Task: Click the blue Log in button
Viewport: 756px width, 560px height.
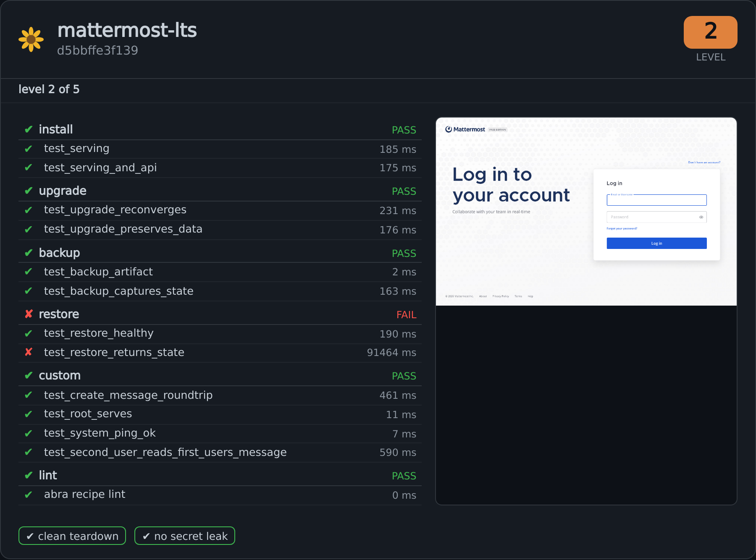Action: point(656,243)
